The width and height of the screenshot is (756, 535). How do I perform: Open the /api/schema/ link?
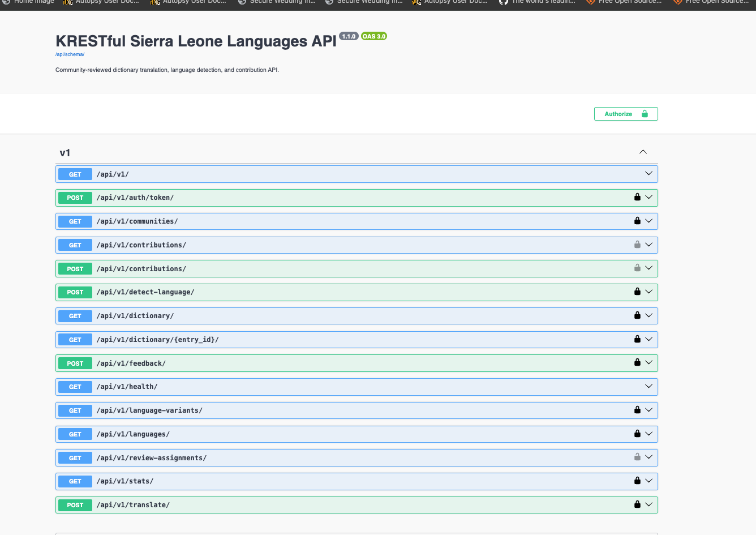[x=70, y=54]
